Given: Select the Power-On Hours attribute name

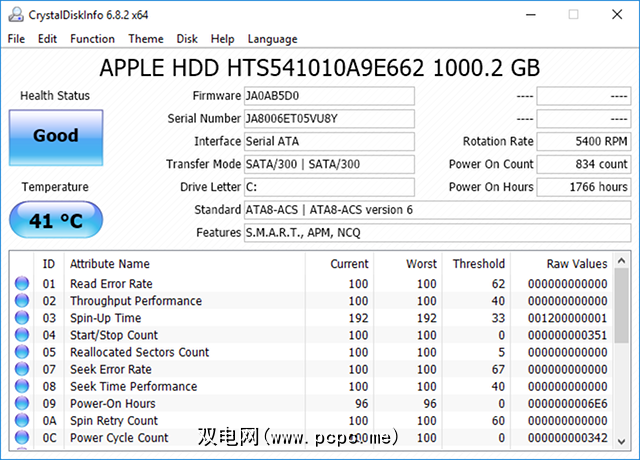Looking at the screenshot, I should (x=113, y=404).
